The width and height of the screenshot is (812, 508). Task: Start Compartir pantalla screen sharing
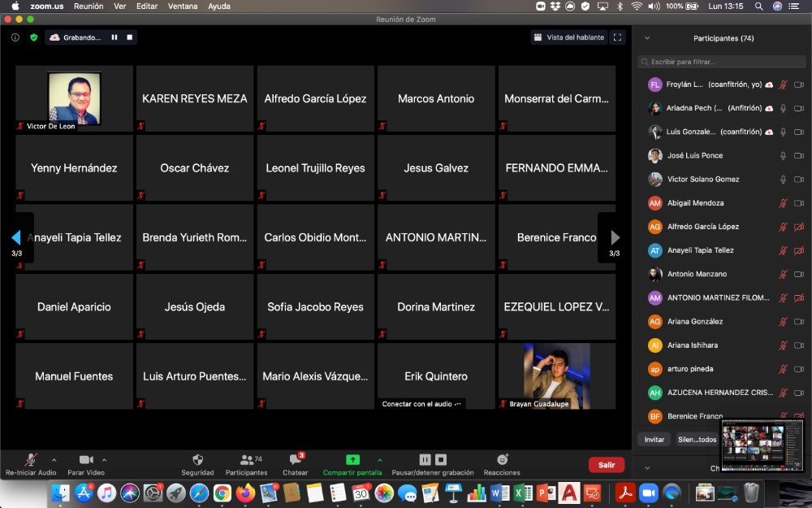pyautogui.click(x=352, y=463)
